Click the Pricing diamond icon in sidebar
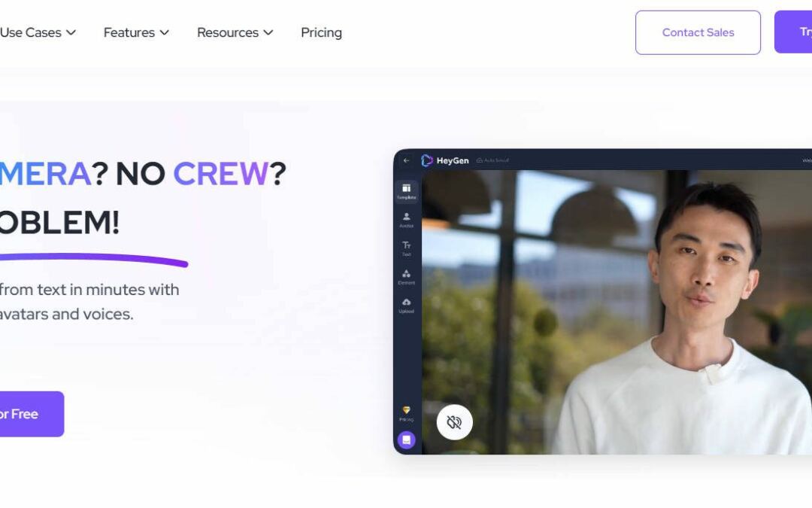This screenshot has width=812, height=508. [406, 413]
